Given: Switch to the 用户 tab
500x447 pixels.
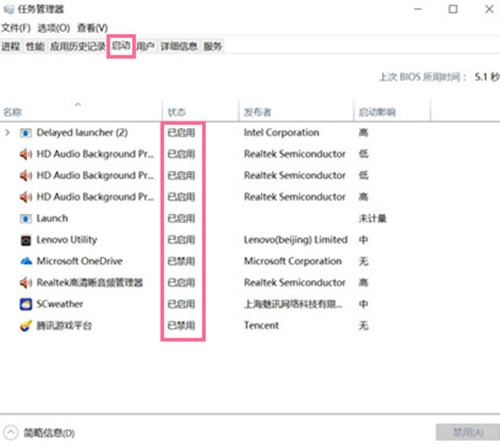Looking at the screenshot, I should coord(145,46).
